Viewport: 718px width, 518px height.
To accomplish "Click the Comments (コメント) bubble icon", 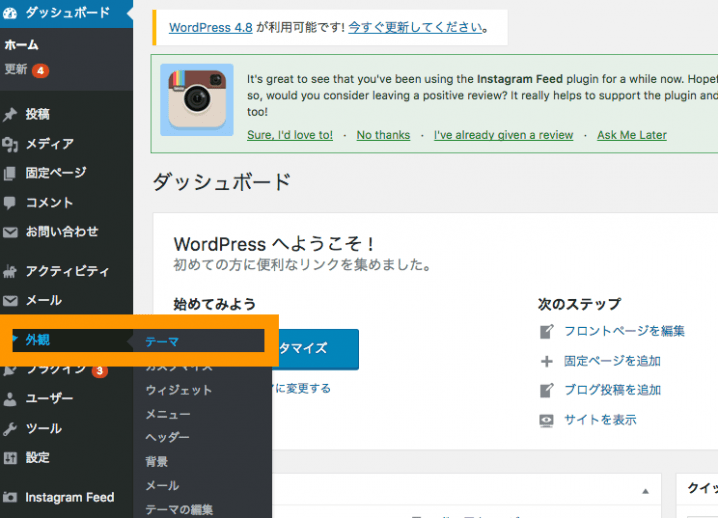I will [11, 202].
